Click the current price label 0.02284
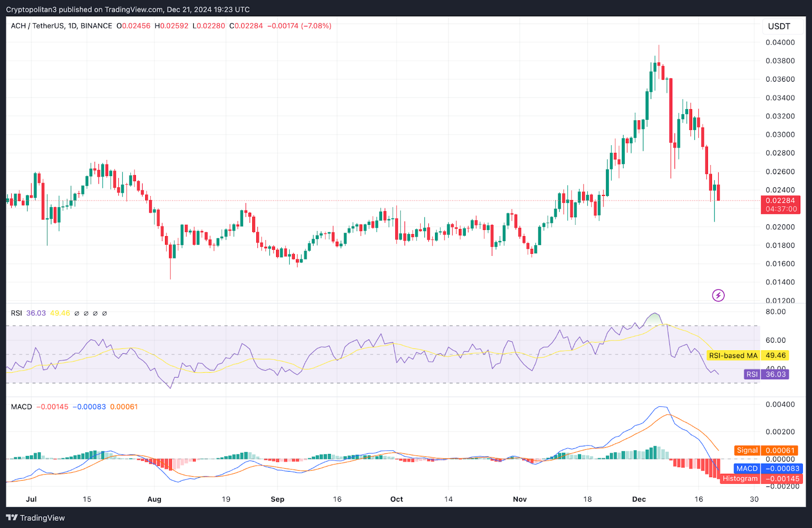The image size is (812, 528). pos(781,201)
